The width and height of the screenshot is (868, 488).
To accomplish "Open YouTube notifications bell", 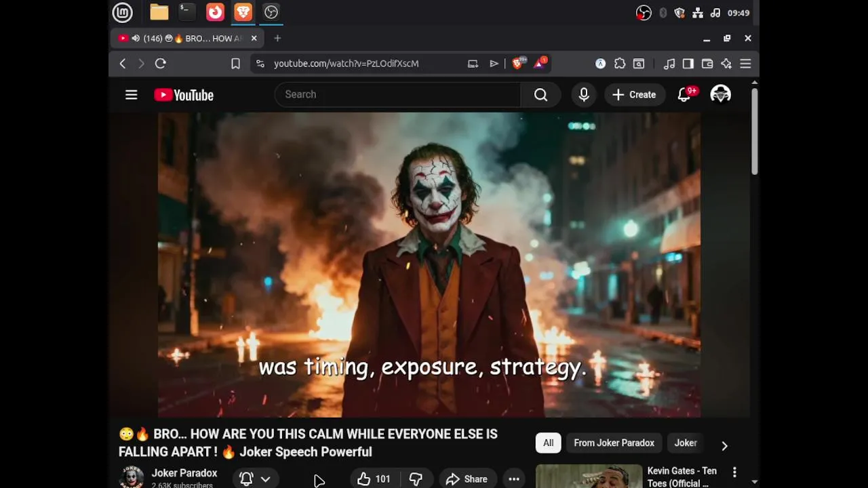I will 685,95.
